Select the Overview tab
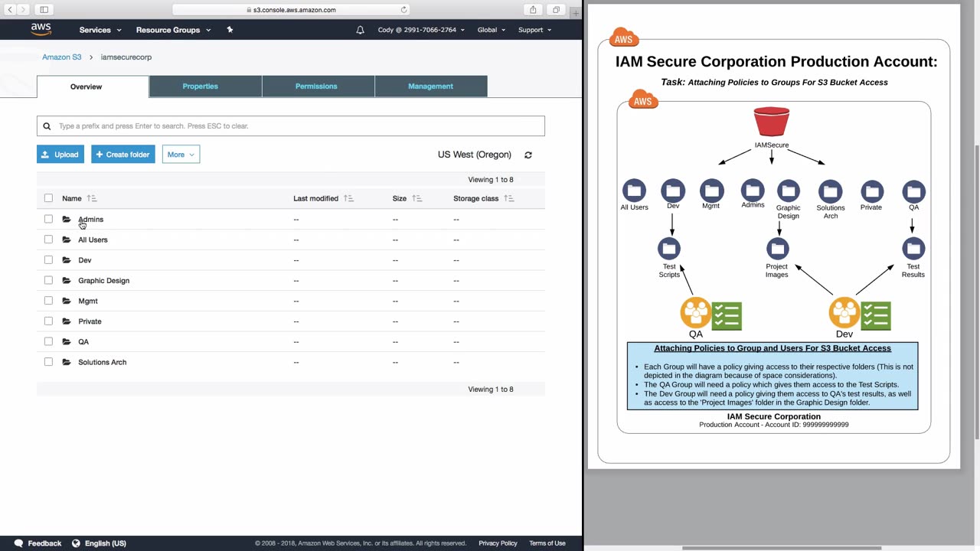980x551 pixels. click(x=93, y=86)
